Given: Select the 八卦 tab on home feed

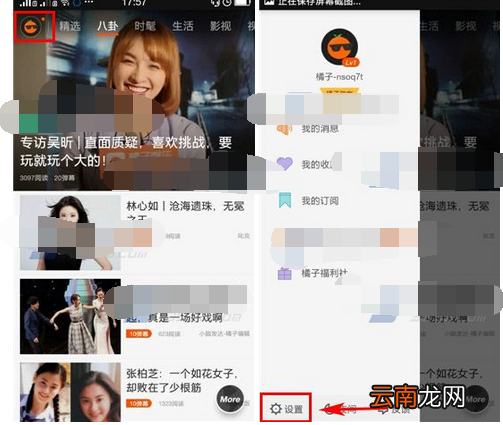Looking at the screenshot, I should click(107, 26).
